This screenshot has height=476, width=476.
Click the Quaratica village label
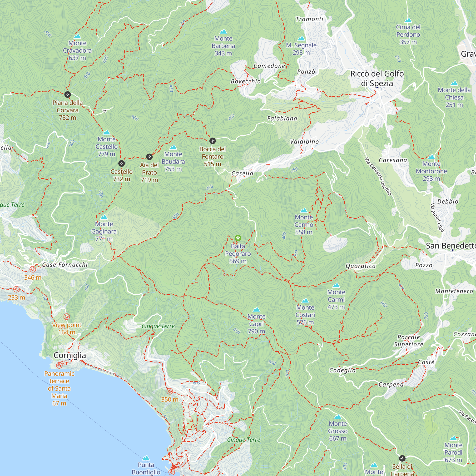pyautogui.click(x=361, y=266)
